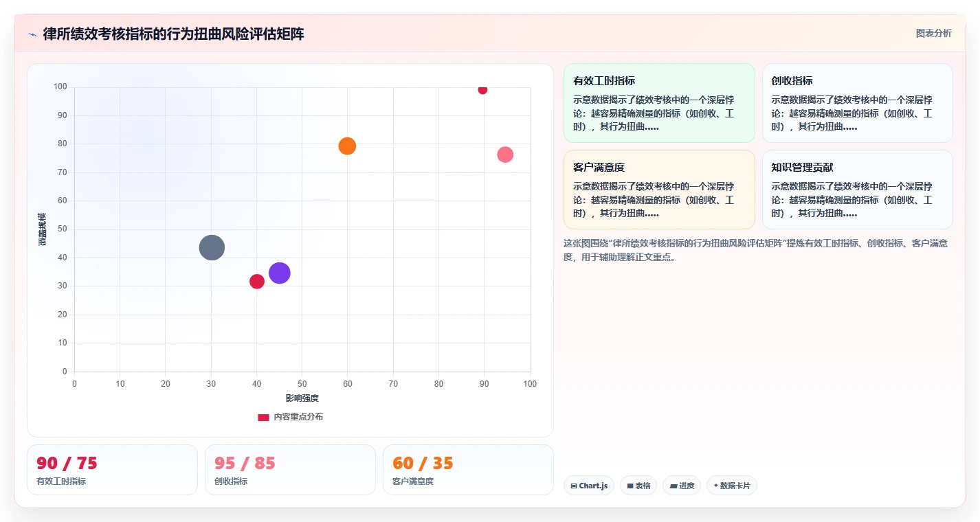Click the 影响强度 axis title

(x=302, y=398)
